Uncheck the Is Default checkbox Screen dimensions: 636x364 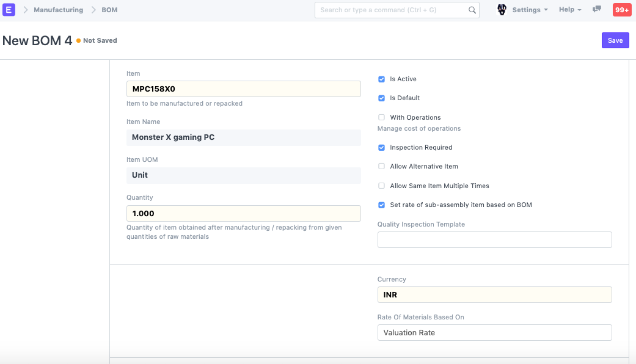[x=381, y=98]
